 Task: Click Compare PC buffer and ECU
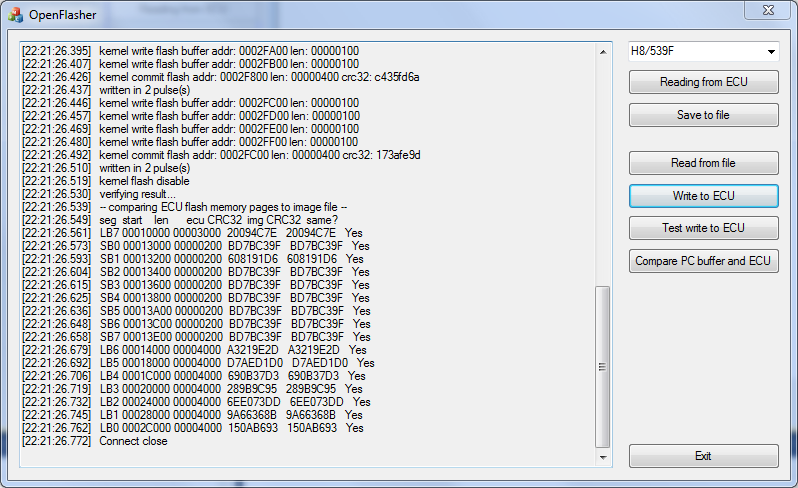click(x=703, y=261)
